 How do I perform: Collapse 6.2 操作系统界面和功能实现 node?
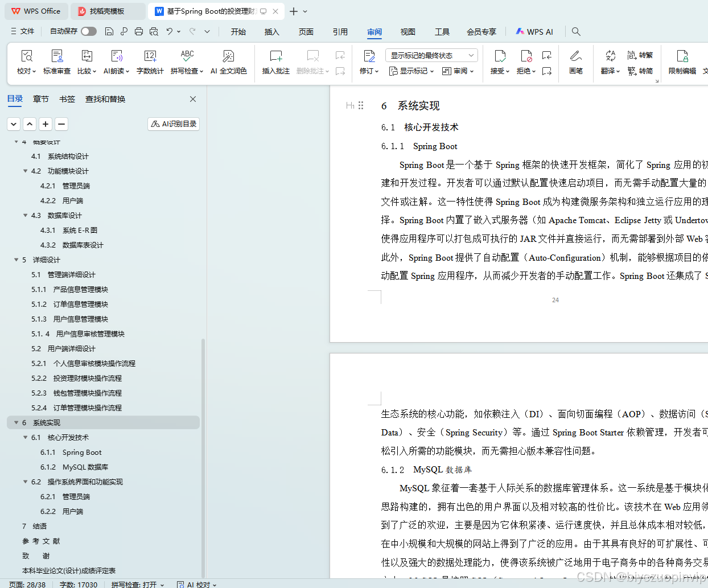click(25, 482)
